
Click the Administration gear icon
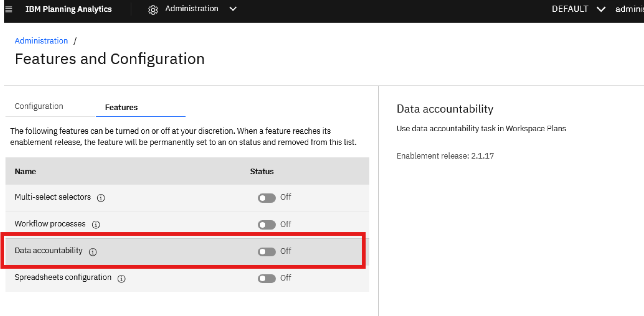pyautogui.click(x=153, y=10)
